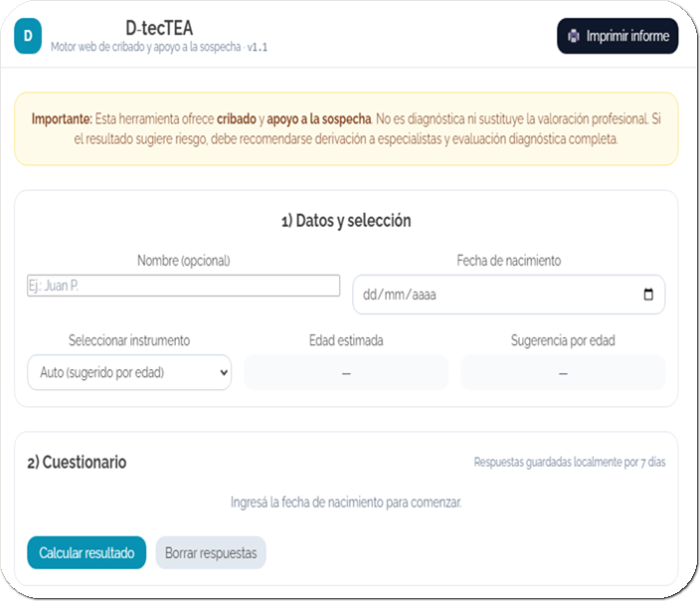Click the printer icon in Imprimir informe

coord(573,36)
